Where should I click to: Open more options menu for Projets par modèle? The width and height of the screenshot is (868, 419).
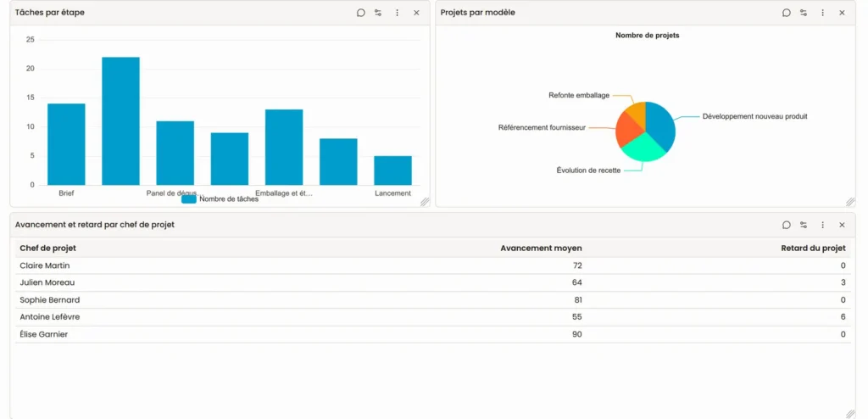click(822, 13)
